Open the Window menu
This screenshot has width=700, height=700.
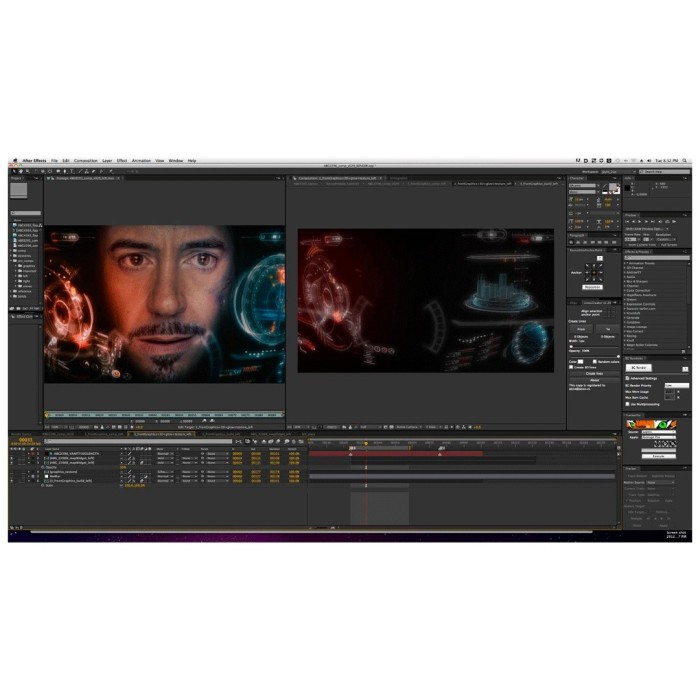pos(176,161)
